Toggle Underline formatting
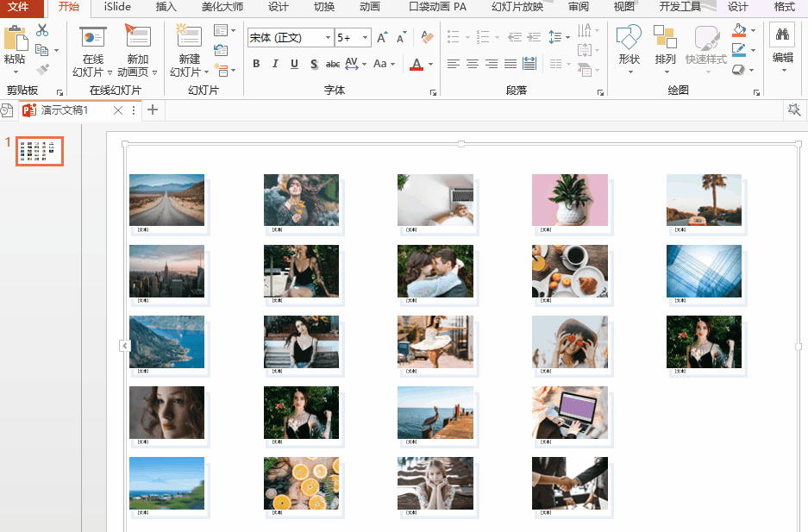The image size is (808, 532). pyautogui.click(x=294, y=64)
